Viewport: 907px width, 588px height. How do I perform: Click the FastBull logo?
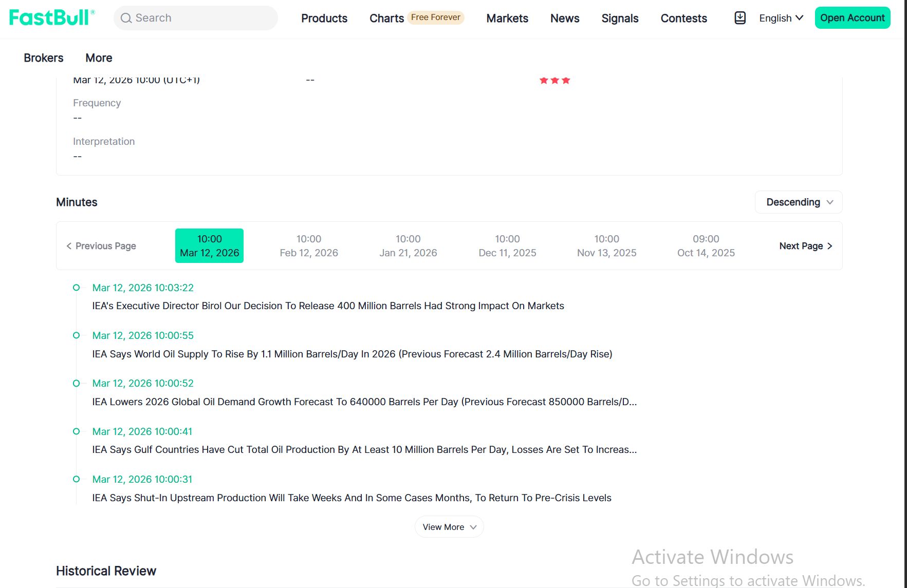[x=52, y=18]
